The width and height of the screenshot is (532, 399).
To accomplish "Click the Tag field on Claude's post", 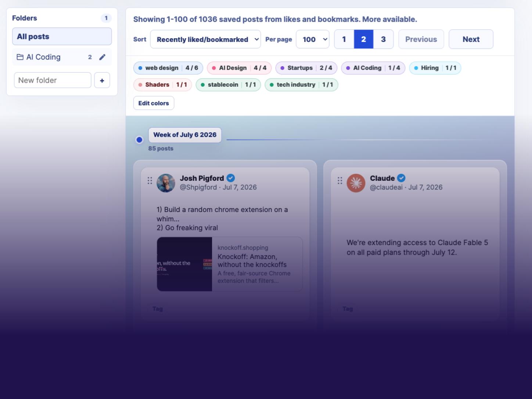I will click(x=348, y=309).
